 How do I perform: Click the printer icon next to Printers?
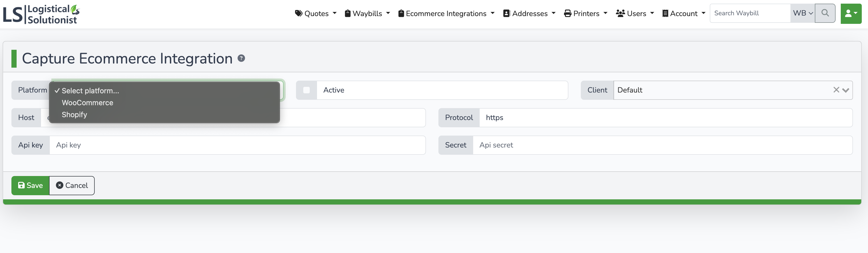[x=567, y=13]
